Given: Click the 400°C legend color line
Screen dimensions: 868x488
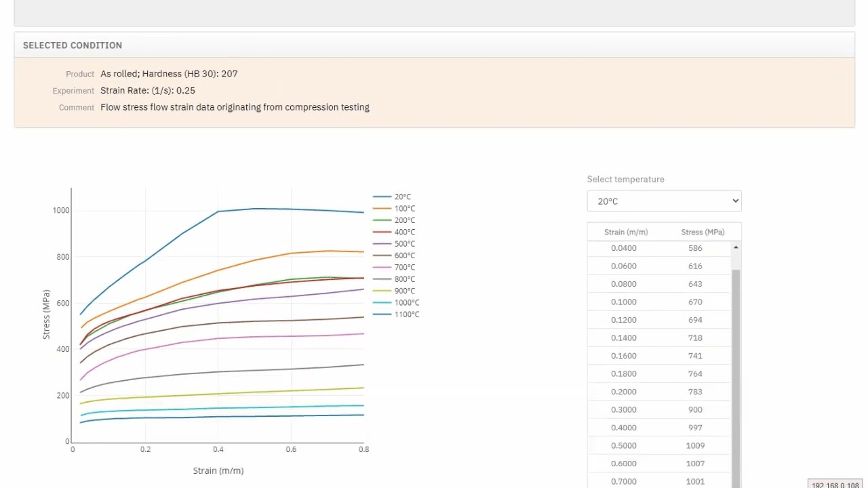Looking at the screenshot, I should (x=382, y=232).
